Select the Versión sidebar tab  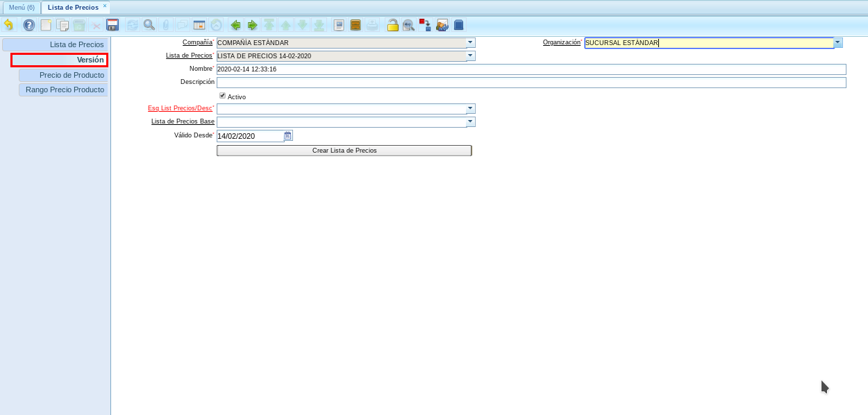coord(60,60)
